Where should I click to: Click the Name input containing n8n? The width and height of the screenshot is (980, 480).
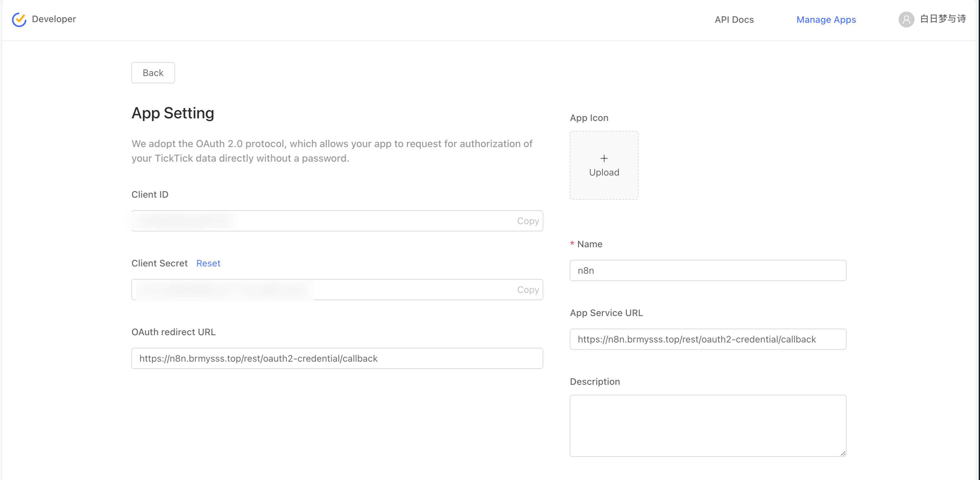pos(708,271)
